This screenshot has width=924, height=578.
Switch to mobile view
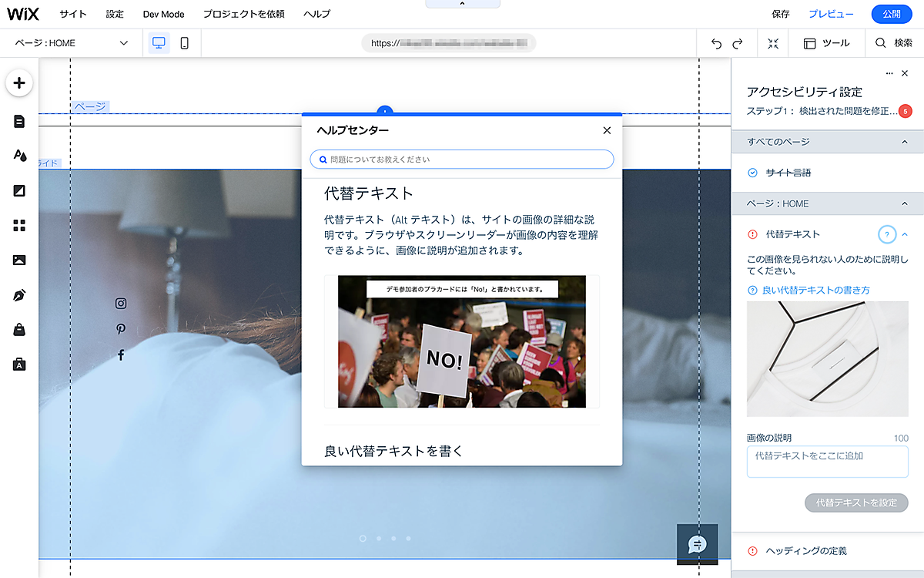(185, 43)
